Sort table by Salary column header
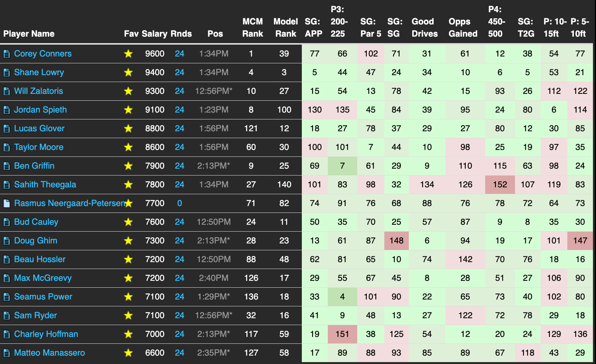 click(154, 34)
